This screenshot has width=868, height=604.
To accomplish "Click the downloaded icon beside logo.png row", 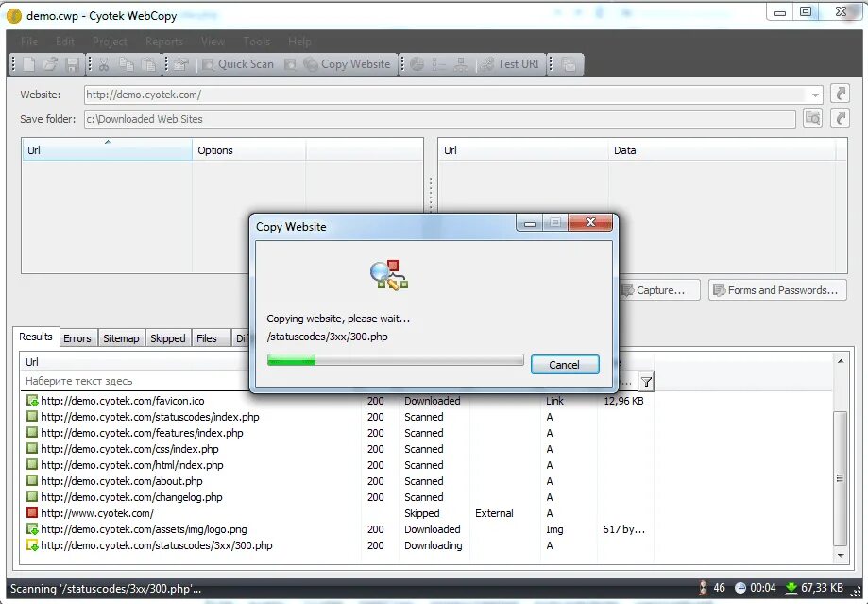I will (x=32, y=529).
